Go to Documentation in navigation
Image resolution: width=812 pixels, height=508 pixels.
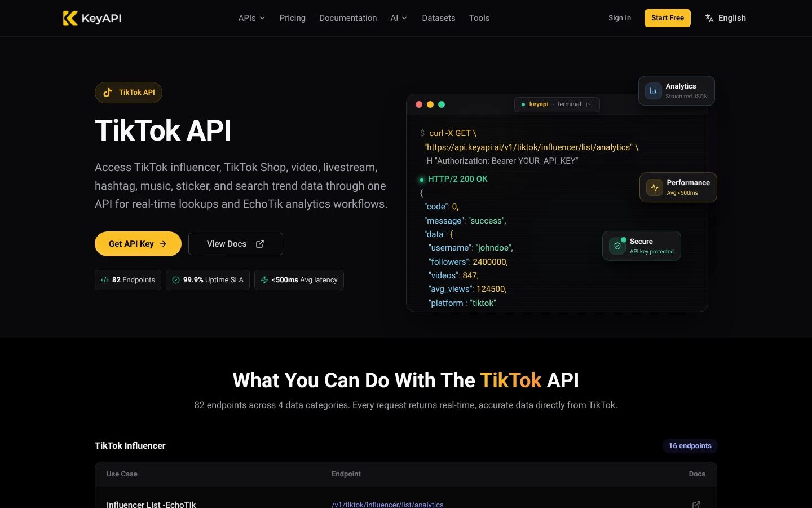tap(348, 18)
